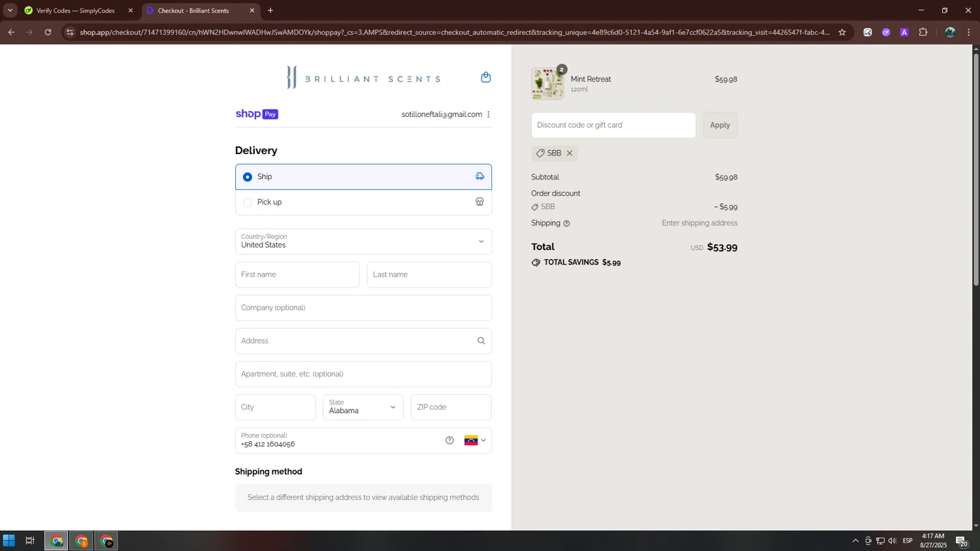The image size is (980, 551).
Task: Click the Company (optional) field
Action: (x=363, y=308)
